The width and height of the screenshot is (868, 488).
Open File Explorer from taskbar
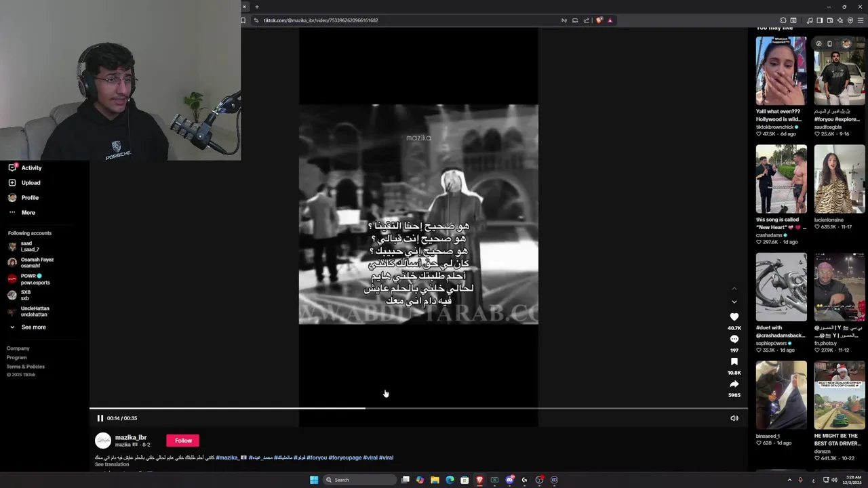click(435, 480)
